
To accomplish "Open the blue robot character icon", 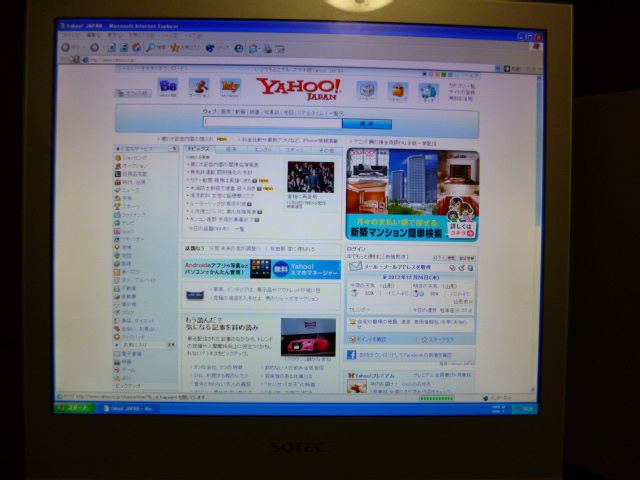I will pyautogui.click(x=429, y=92).
